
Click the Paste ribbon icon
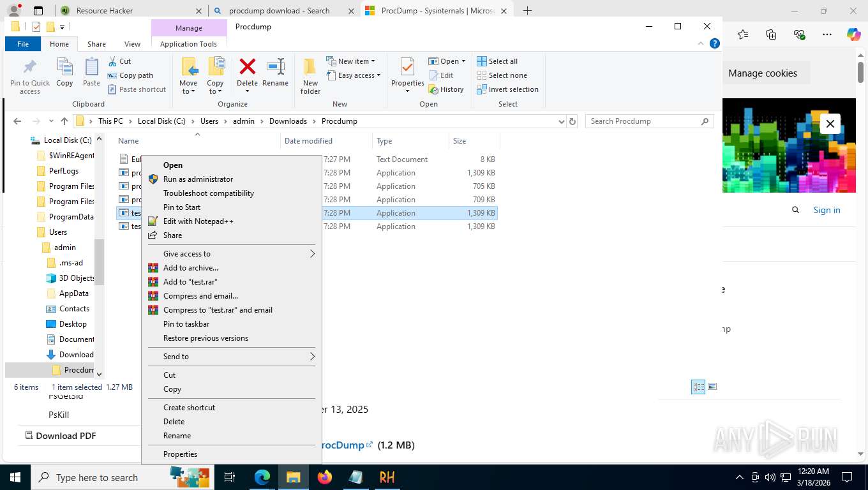[x=91, y=72]
